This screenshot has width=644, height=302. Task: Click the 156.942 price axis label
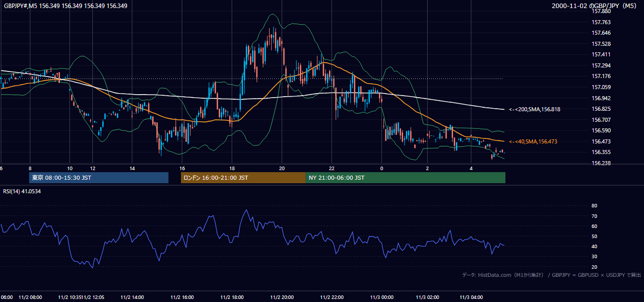coord(601,99)
